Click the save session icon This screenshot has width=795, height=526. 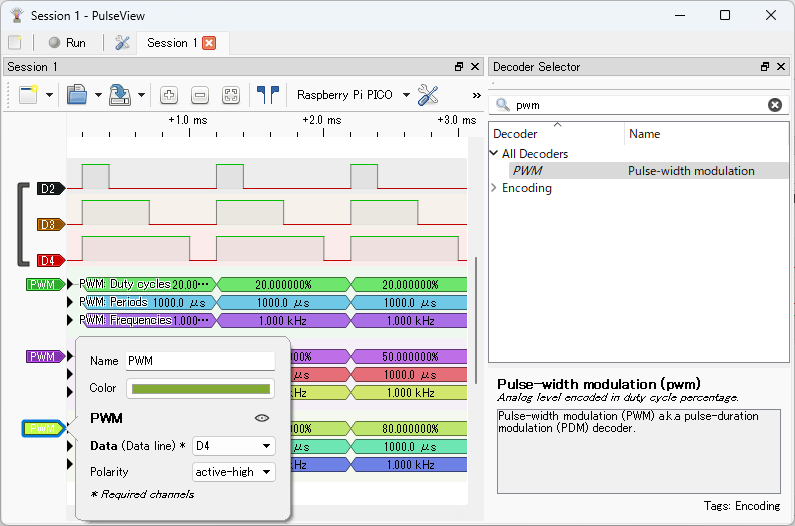point(120,95)
